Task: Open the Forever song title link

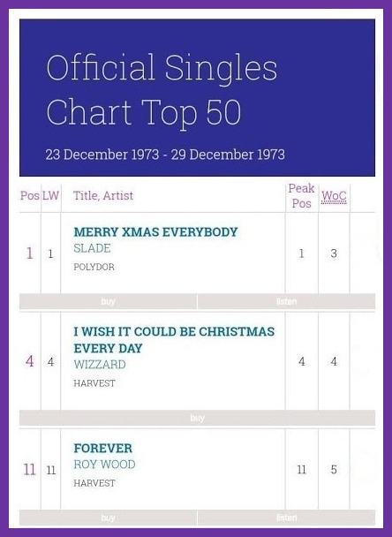Action: 103,449
